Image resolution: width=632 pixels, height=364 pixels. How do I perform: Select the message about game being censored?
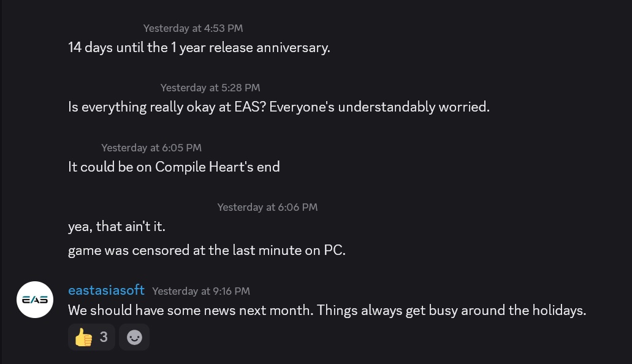point(207,250)
